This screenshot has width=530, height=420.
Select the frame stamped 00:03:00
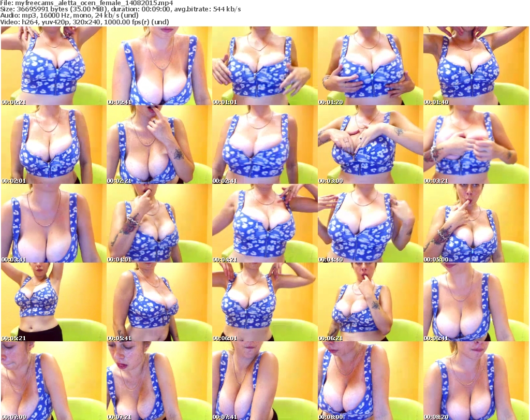pos(371,144)
